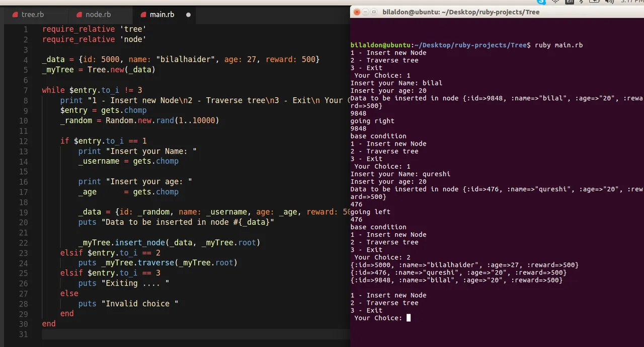Click the Ruby file icon on tree.rb tab
Screen dimensions: 644x347
[x=15, y=15]
